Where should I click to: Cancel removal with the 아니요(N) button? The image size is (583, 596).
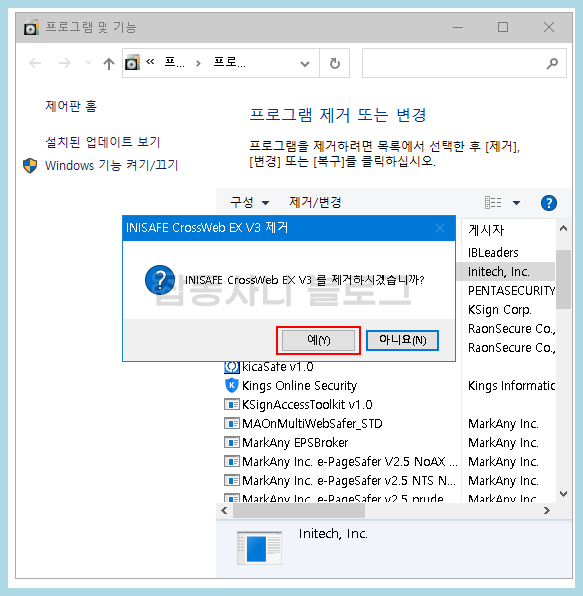coord(402,340)
